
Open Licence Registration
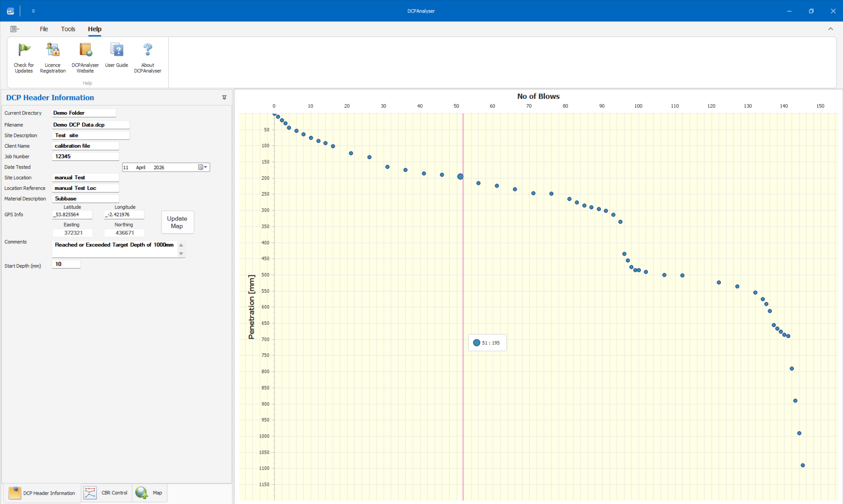pyautogui.click(x=53, y=58)
